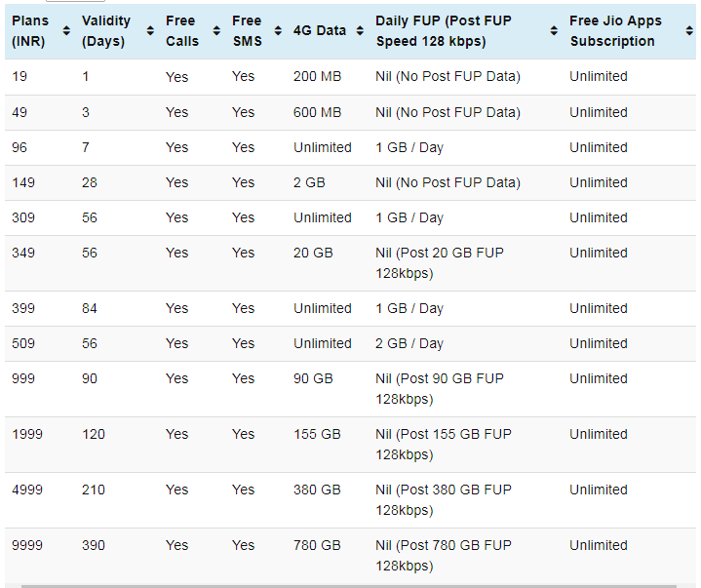Sort by 4G Data arrow icon
The width and height of the screenshot is (701, 588).
pos(360,30)
